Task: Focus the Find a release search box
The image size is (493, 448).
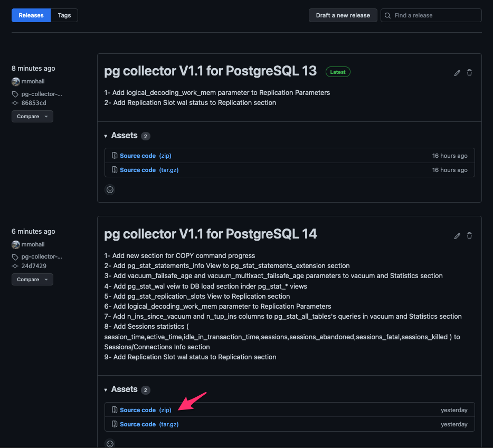Action: click(x=431, y=15)
